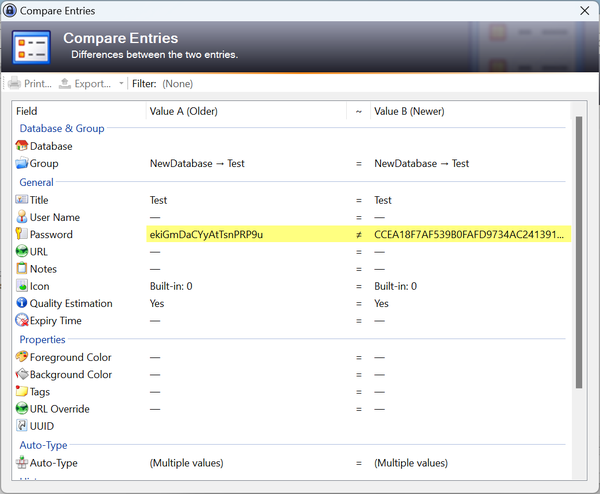Click the Compare Entries header banner icon
Viewport: 600px width, 494px height.
pyautogui.click(x=31, y=47)
